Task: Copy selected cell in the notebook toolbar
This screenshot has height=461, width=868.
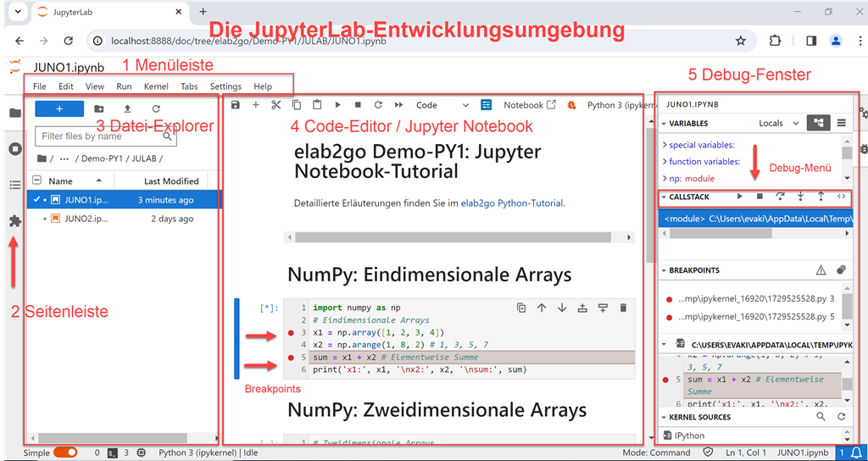Action: pos(297,104)
